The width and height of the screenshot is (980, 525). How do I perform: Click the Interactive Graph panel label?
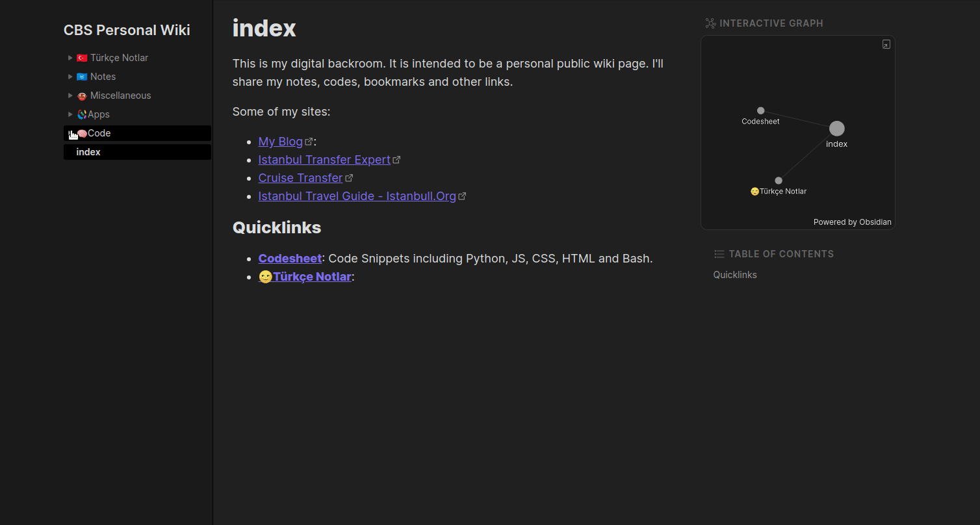[771, 23]
